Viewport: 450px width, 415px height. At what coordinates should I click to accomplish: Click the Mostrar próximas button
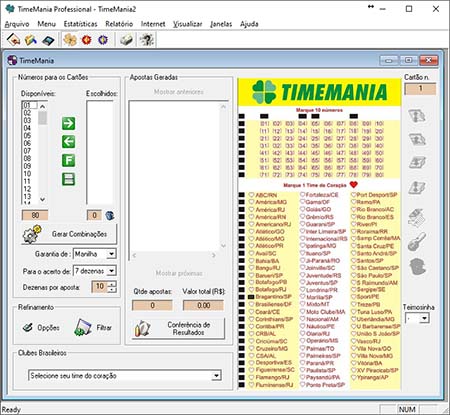(179, 273)
